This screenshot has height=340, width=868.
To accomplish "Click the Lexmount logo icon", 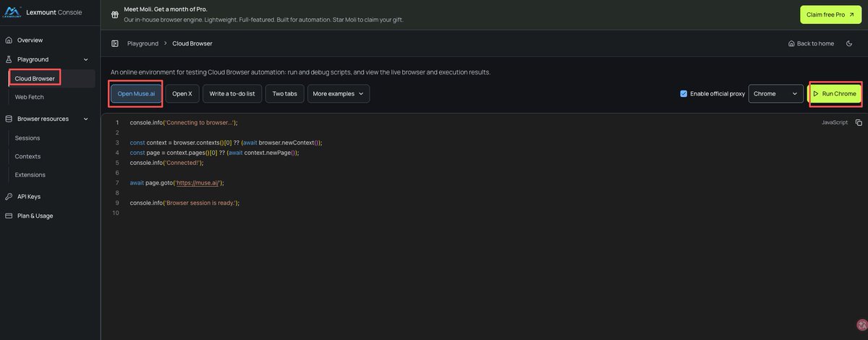I will click(12, 12).
